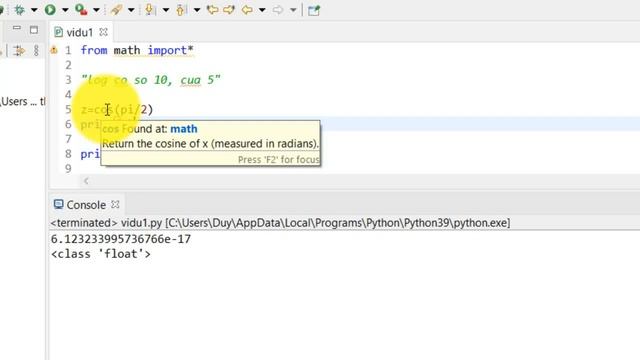Follow the 'math' link in tooltip
The height and width of the screenshot is (360, 640).
tap(184, 129)
